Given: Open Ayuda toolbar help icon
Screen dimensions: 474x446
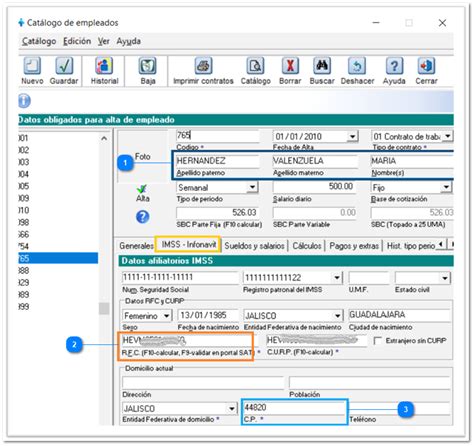Looking at the screenshot, I should (x=394, y=66).
